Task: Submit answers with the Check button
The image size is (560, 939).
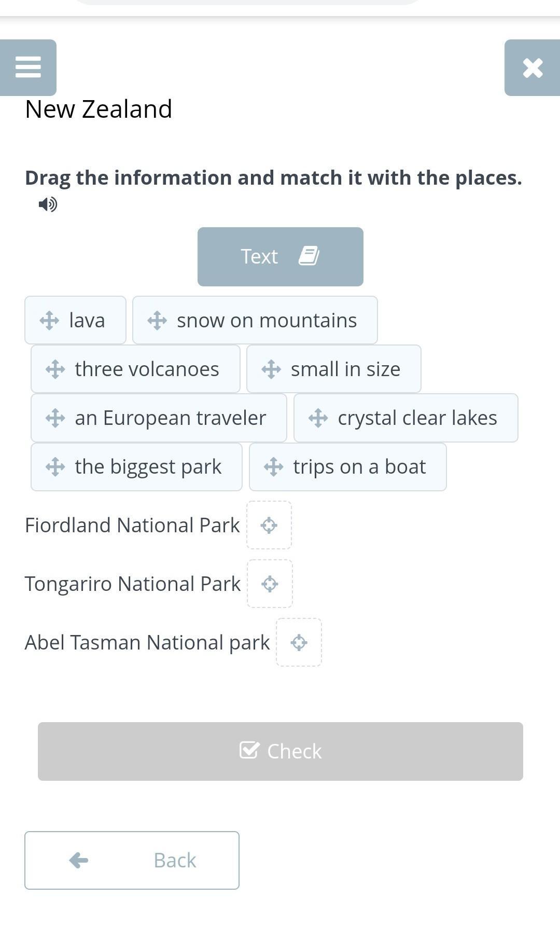Action: point(281,751)
